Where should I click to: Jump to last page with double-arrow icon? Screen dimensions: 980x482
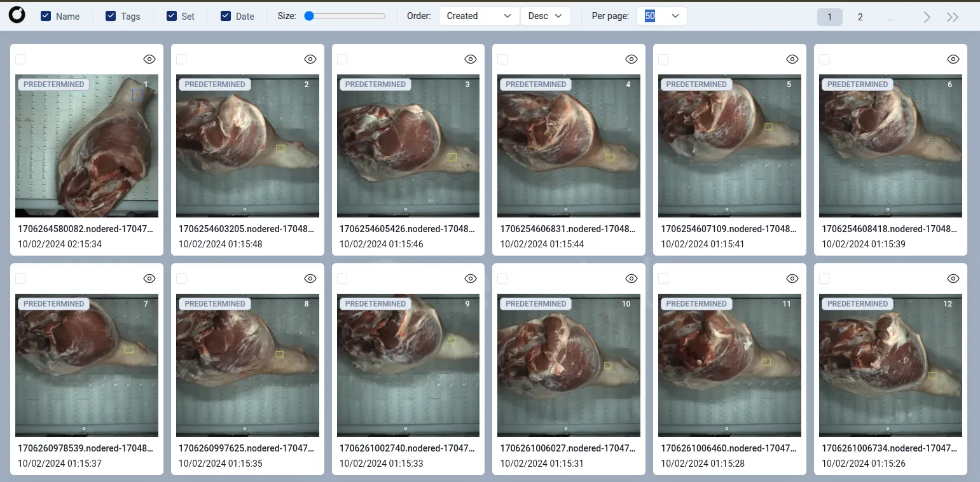click(952, 17)
